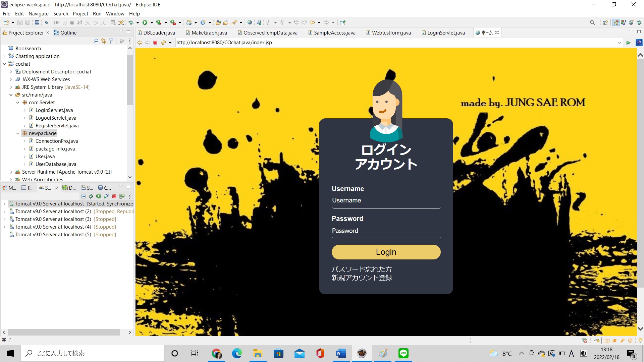Open the Navigate menu
The image size is (644, 362).
coord(38,14)
